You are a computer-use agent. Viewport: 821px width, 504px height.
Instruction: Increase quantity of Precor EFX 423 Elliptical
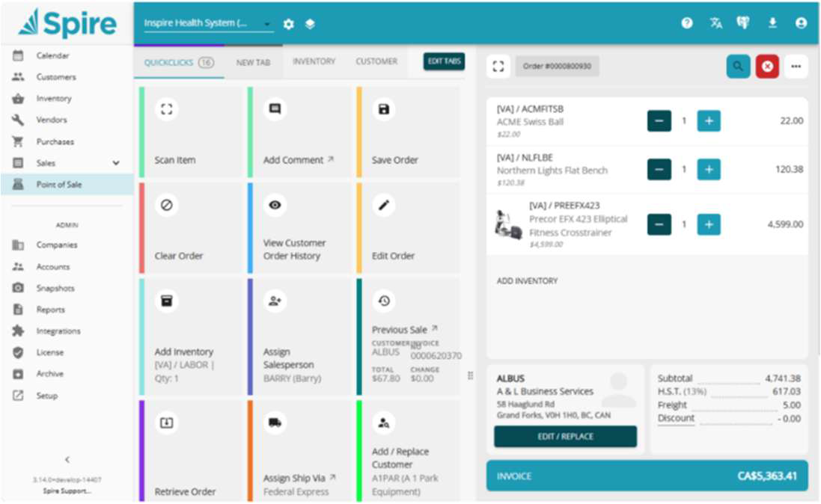tap(709, 224)
